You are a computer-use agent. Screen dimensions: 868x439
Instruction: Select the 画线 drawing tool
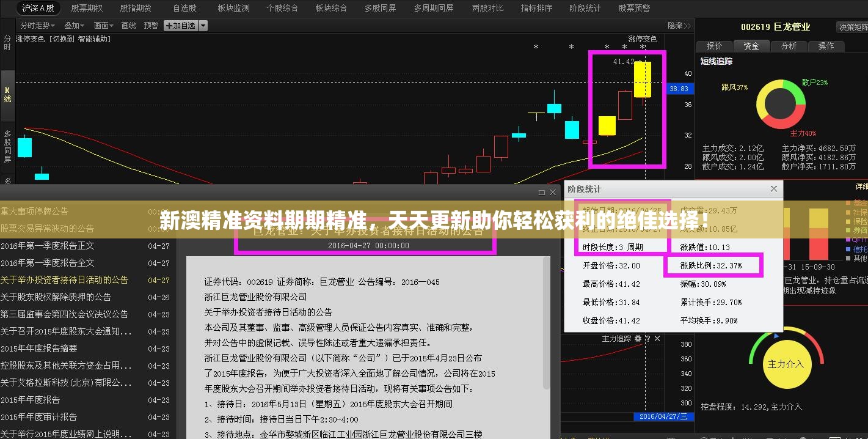[x=129, y=26]
